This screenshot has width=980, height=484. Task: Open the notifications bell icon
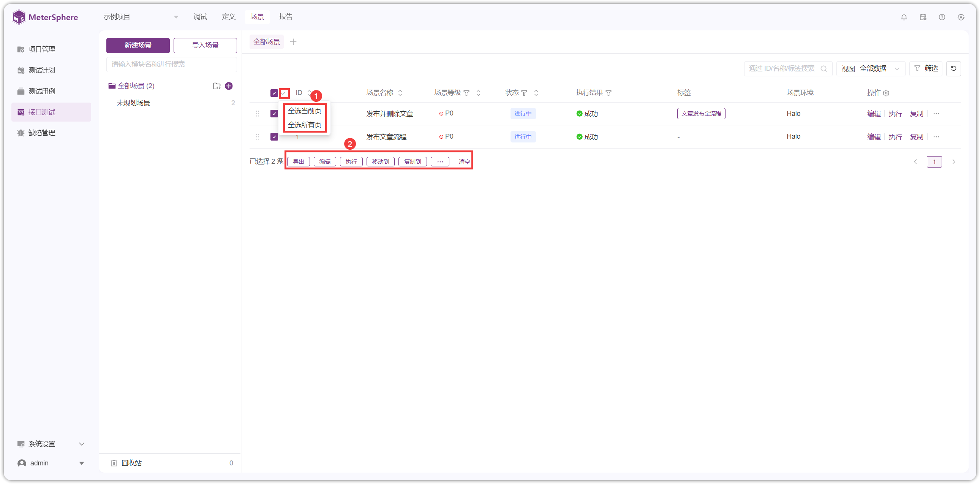tap(904, 17)
